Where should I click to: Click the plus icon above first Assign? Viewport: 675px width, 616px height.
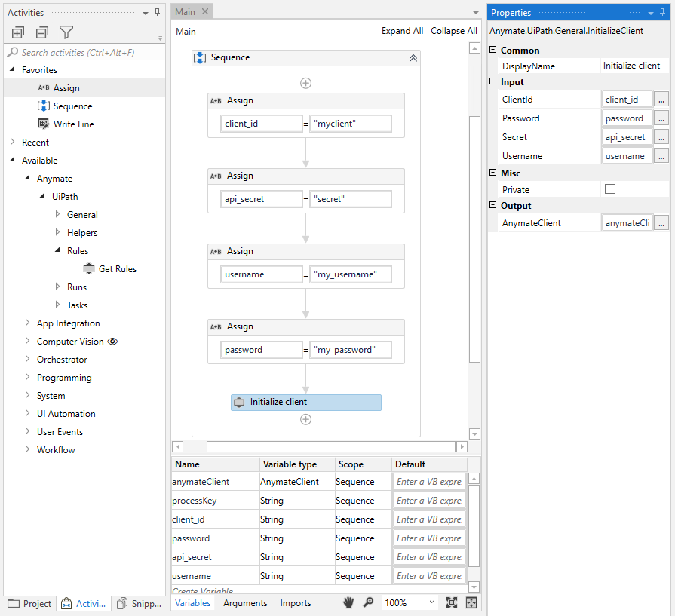tap(305, 83)
